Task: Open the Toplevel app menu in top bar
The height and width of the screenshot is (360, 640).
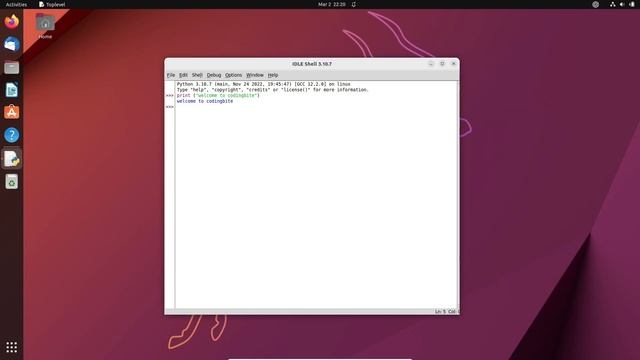Action: coord(52,4)
